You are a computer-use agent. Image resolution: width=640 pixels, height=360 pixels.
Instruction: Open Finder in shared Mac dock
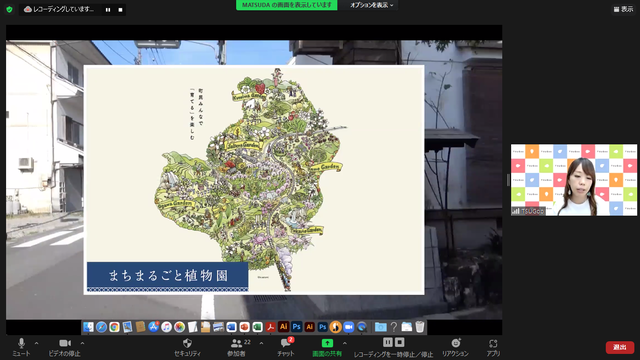point(88,327)
